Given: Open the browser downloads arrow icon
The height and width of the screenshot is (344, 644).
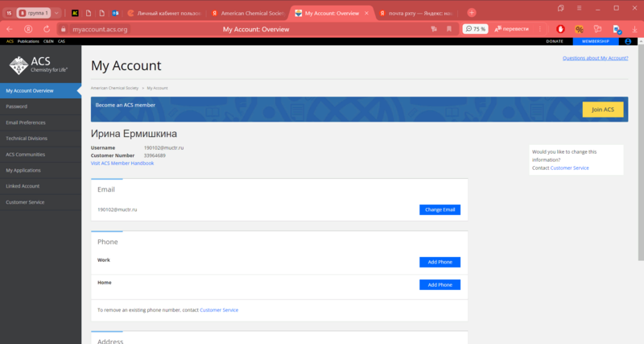Looking at the screenshot, I should pyautogui.click(x=634, y=29).
